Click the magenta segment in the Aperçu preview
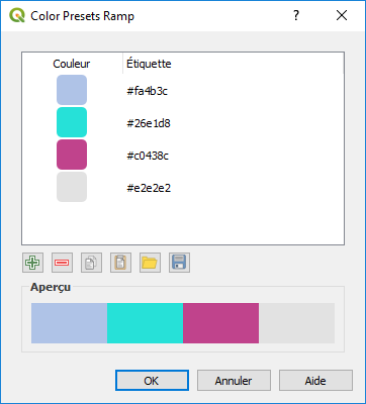366x404 pixels. pos(221,323)
